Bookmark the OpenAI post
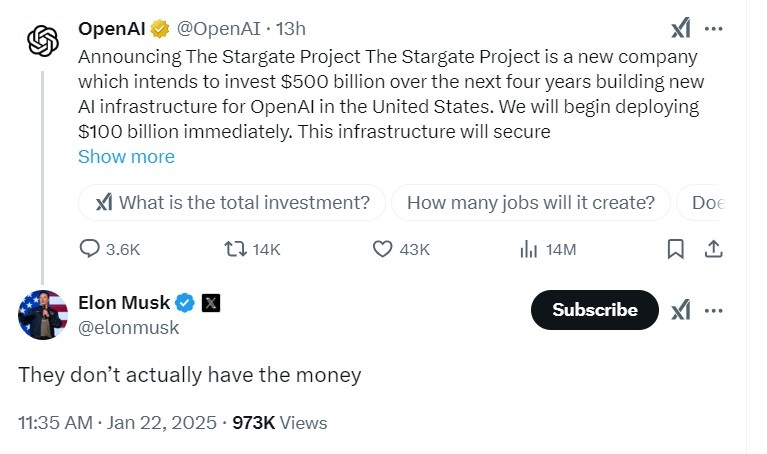The image size is (767, 454). [x=676, y=249]
